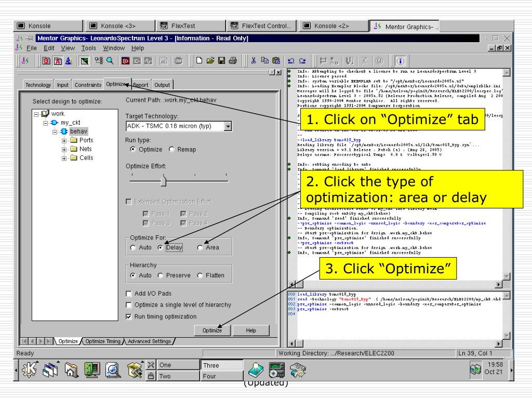Enable the Add I/O Pads checkbox
532x399 pixels.
[x=129, y=294]
